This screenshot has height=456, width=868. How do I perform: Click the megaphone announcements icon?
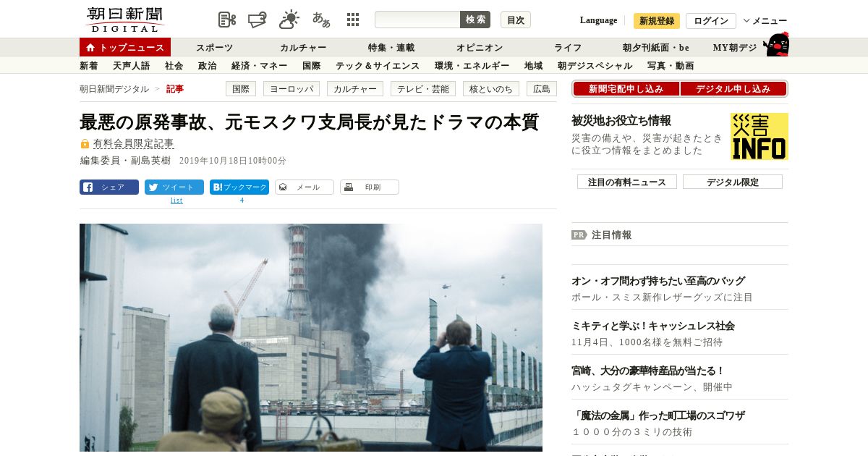(x=258, y=20)
